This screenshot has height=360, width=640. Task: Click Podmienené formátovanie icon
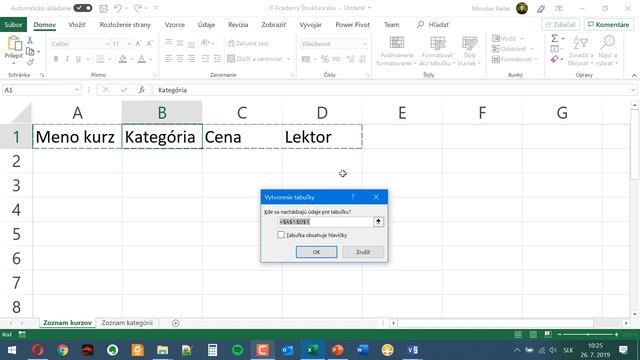pos(397,43)
